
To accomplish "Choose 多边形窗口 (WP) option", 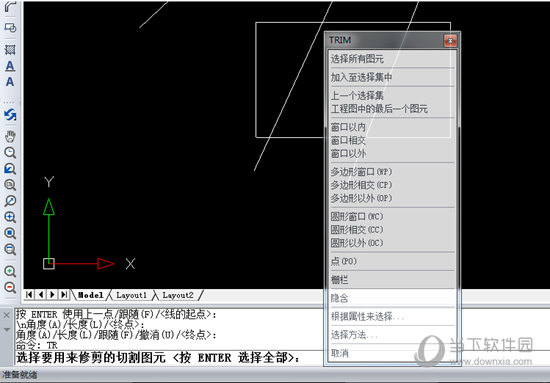I will pyautogui.click(x=392, y=172).
